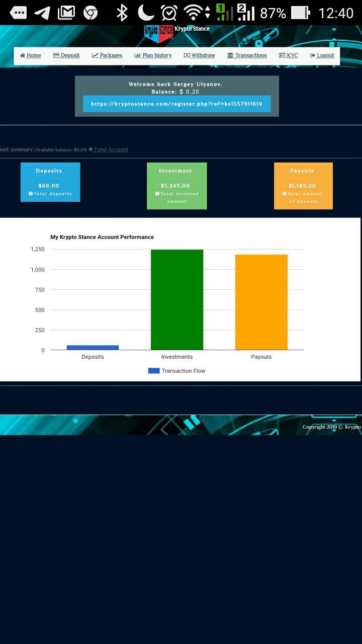Viewport: 362px width, 644px height.
Task: Tap the alarm clock status icon
Action: (x=169, y=13)
